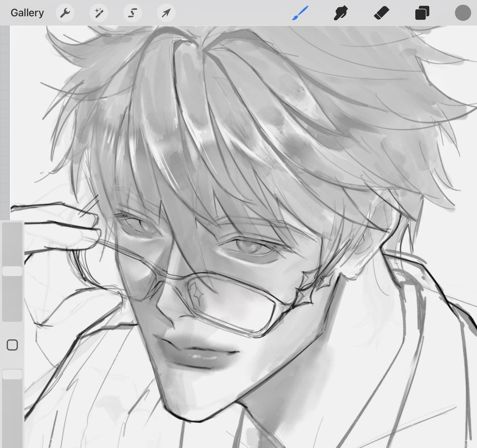This screenshot has width=477, height=448.
Task: Tap the opacity slider below the Modify button
Action: coord(12,374)
